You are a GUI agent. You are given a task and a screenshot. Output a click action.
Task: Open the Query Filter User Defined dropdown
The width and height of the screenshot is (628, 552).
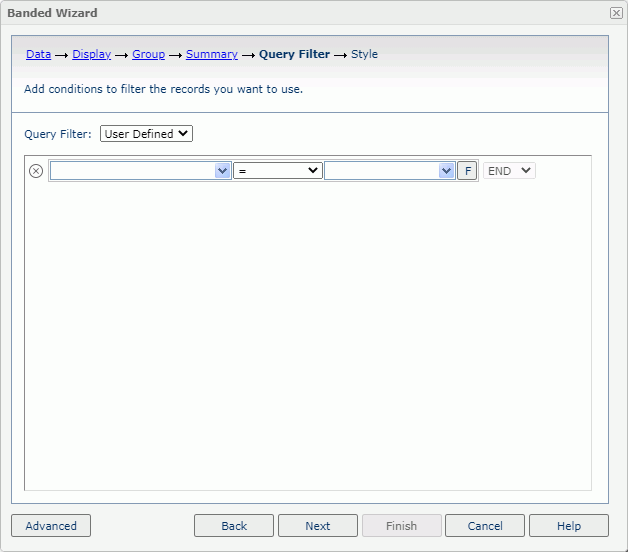pos(146,134)
